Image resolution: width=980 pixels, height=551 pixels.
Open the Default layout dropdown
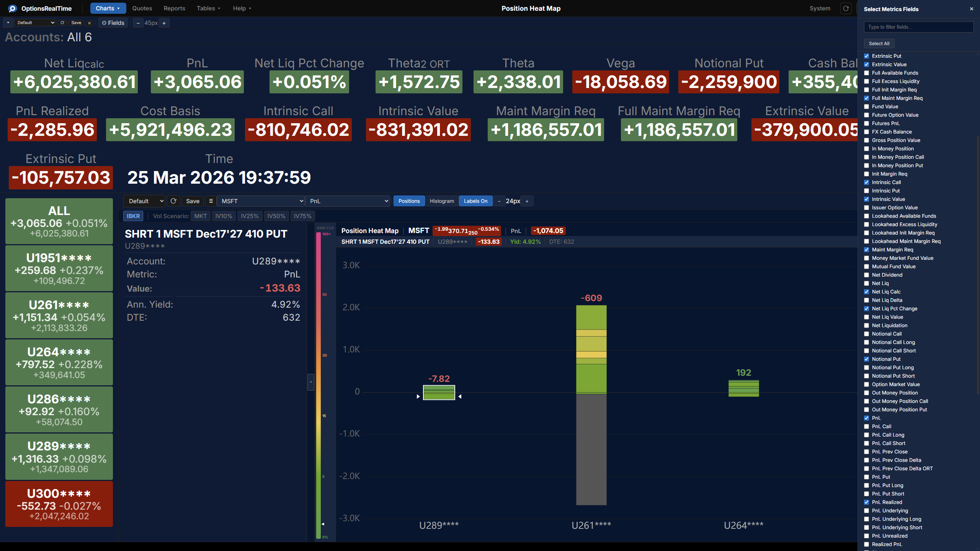click(35, 23)
